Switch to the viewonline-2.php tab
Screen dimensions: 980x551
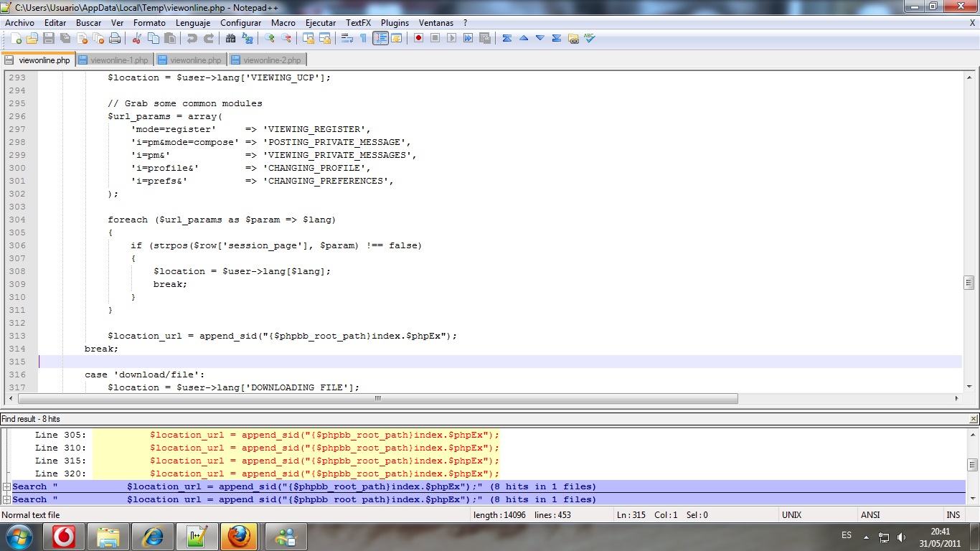point(271,60)
